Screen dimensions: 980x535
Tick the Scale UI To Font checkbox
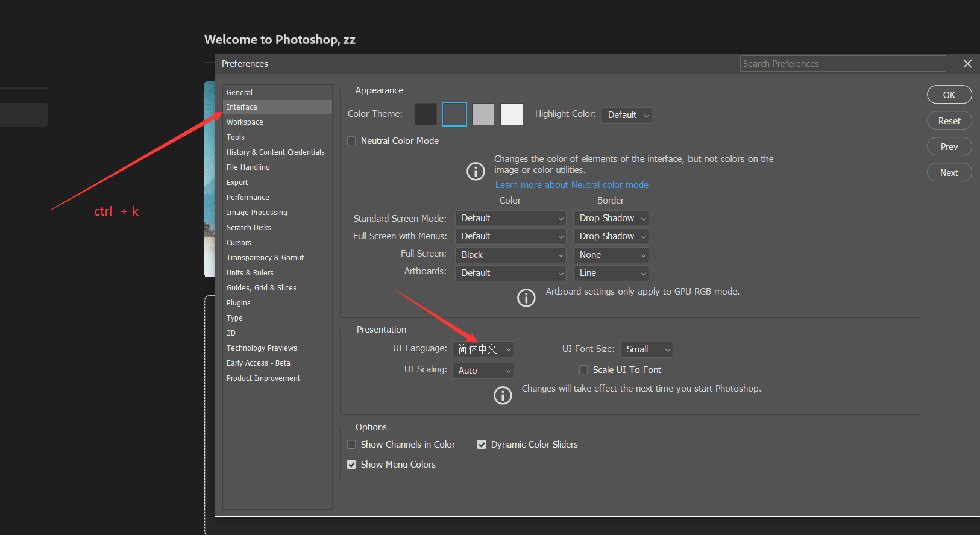click(x=583, y=370)
